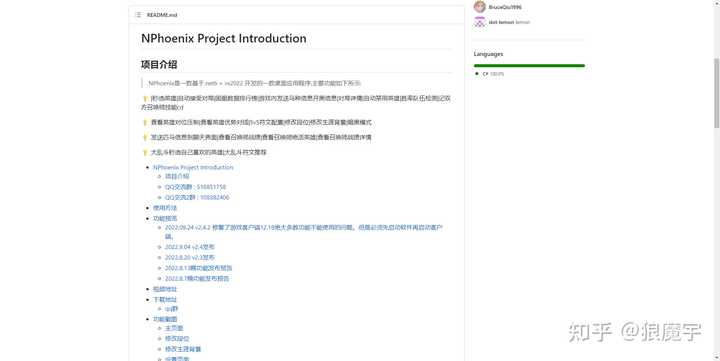Open the qq群 sub-link under 下载地址
This screenshot has width=720, height=361.
point(171,309)
